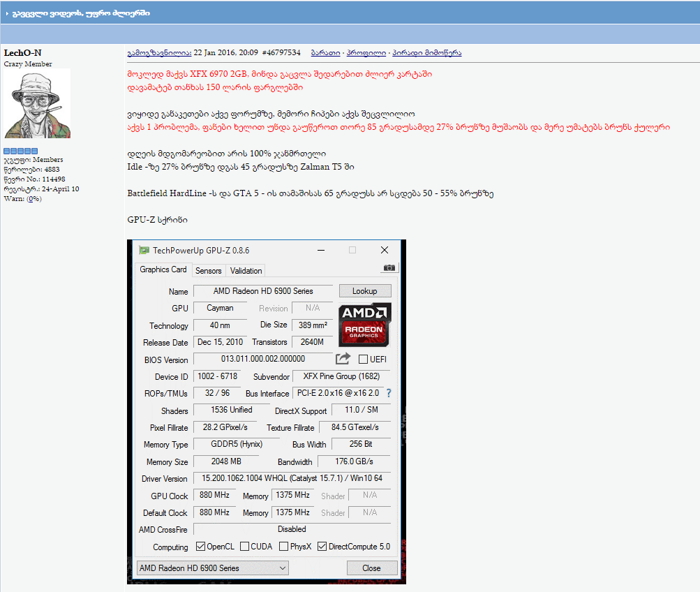Image resolution: width=700 pixels, height=592 pixels.
Task: Toggle the CUDA checkbox
Action: coord(245,547)
